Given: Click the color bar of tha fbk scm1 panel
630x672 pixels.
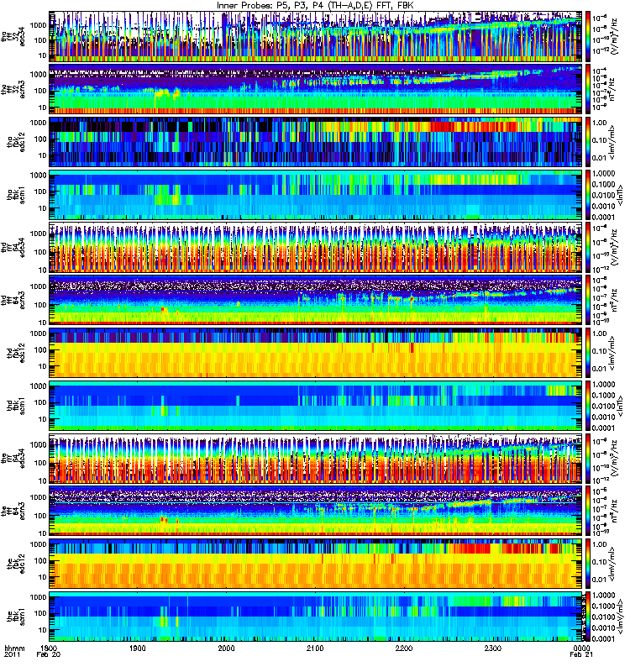Looking at the screenshot, I should click(x=589, y=194).
